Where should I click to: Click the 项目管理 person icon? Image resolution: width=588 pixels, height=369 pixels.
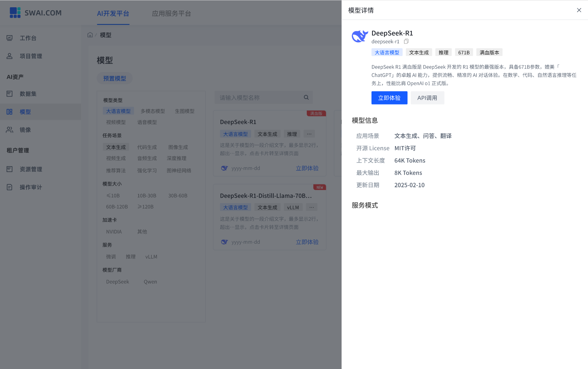coord(10,56)
